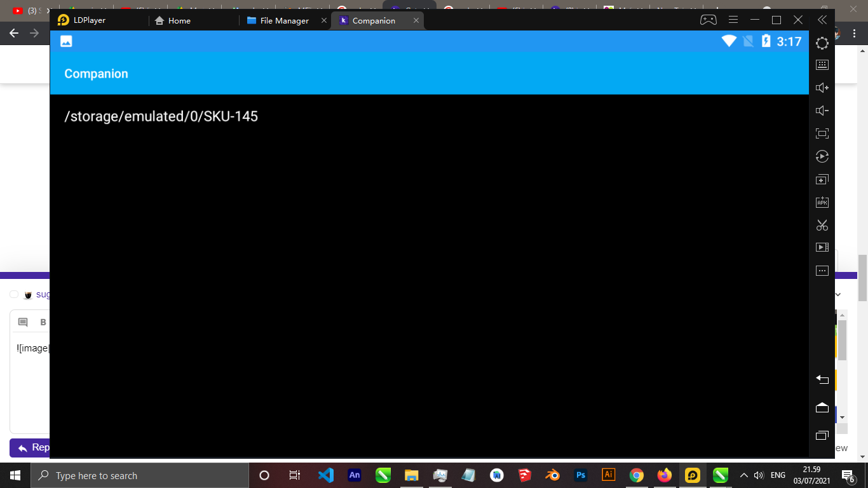Show hidden system tray icons

pyautogui.click(x=743, y=475)
